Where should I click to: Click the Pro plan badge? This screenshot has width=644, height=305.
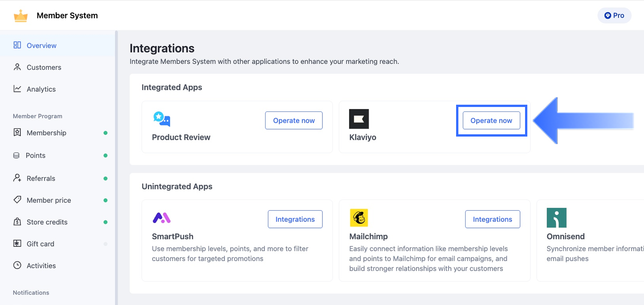(614, 16)
